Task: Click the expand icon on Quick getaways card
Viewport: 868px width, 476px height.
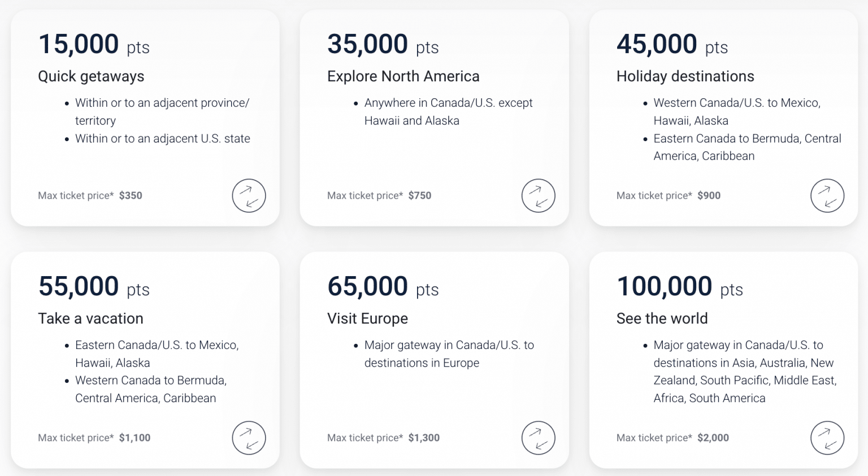Action: click(249, 195)
